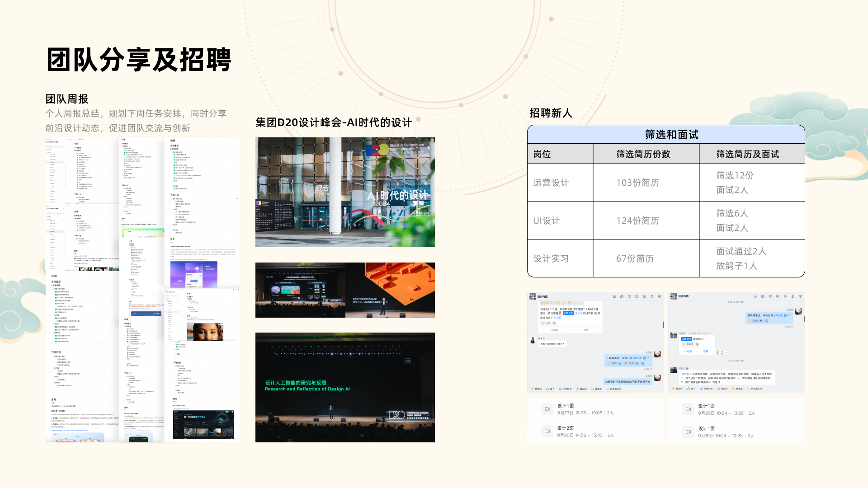Click the 筛选和面试 table title
Screen dimensions: 868x488
point(671,135)
